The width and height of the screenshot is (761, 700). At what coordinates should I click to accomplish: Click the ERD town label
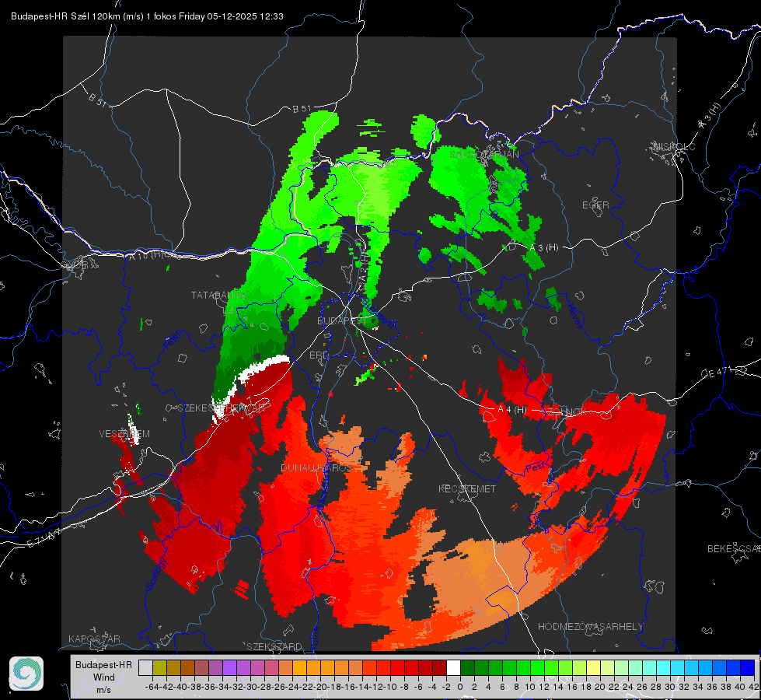(x=319, y=355)
